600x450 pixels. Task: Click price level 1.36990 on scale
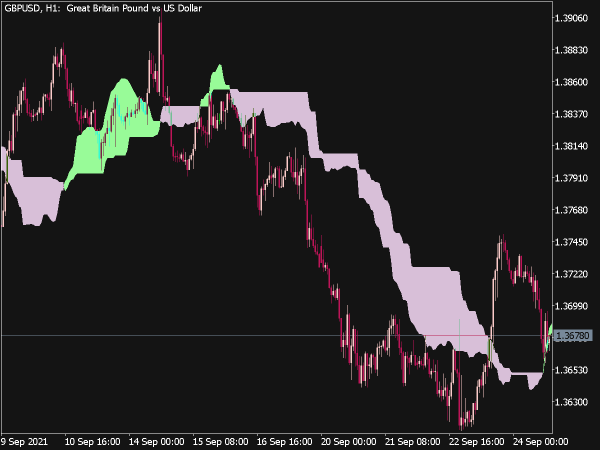click(571, 306)
